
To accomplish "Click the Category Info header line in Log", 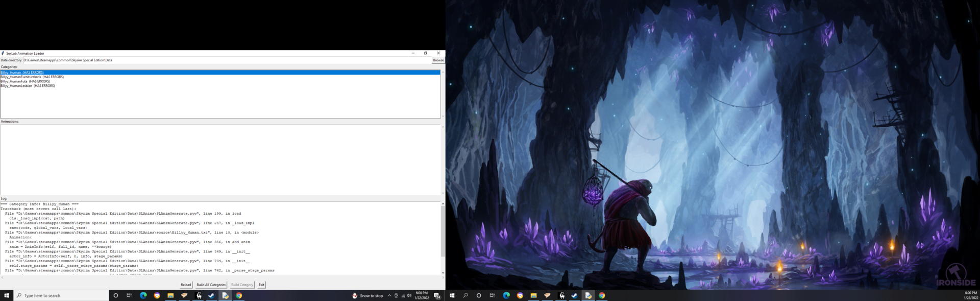I will click(39, 204).
